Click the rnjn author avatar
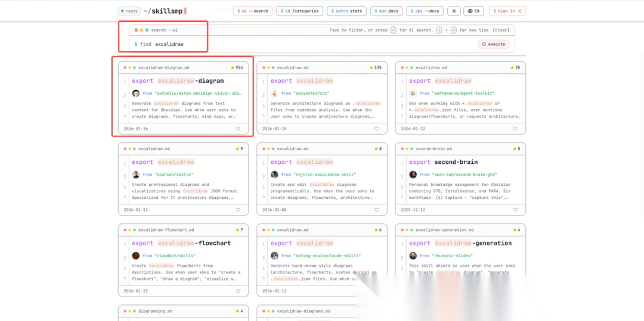Screen dimensions: 644x321 pyautogui.click(x=274, y=174)
